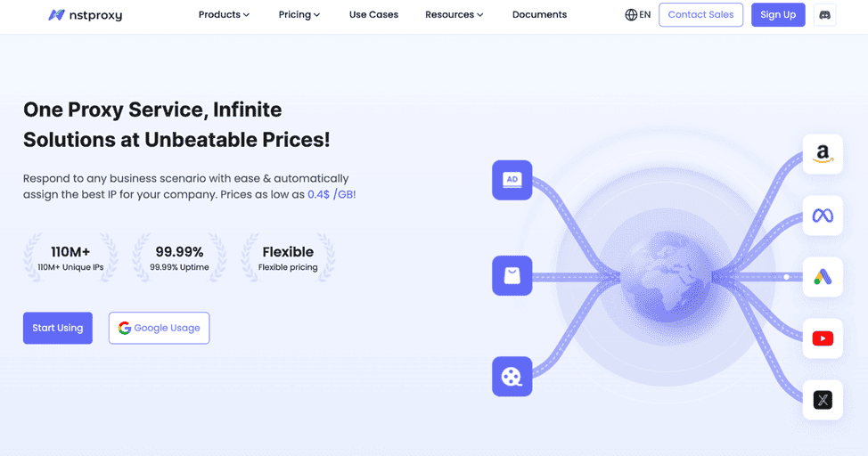The width and height of the screenshot is (868, 456).
Task: Click the film reel icon
Action: click(x=512, y=376)
